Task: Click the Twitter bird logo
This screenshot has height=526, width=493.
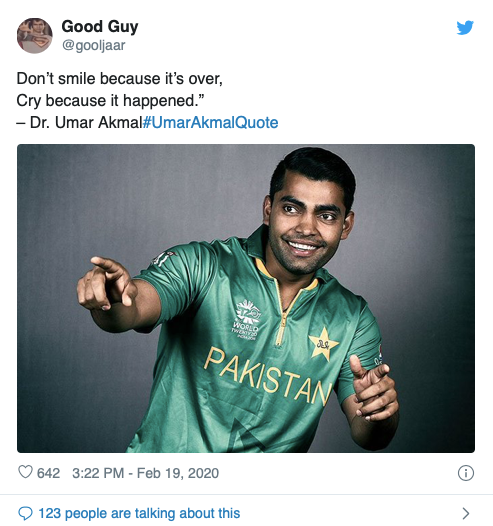Action: point(465,28)
